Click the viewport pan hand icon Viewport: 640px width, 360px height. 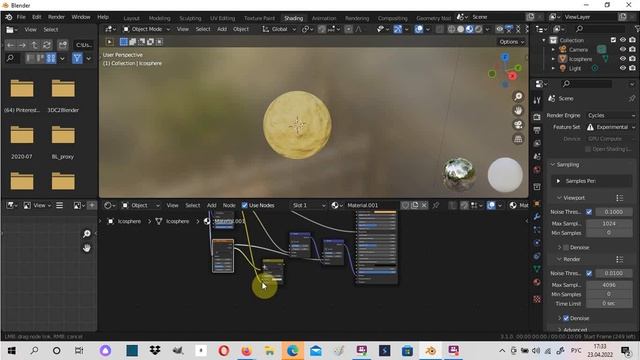(x=518, y=111)
